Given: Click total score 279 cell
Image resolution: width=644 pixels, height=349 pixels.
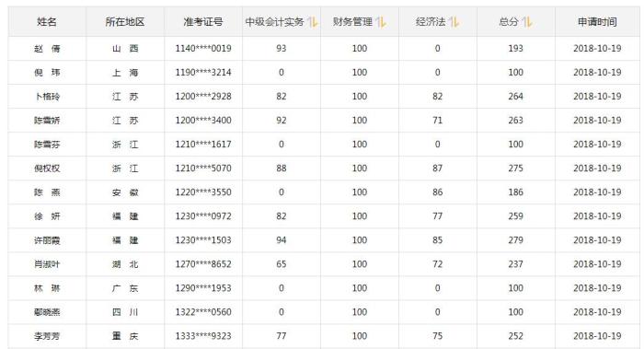Looking at the screenshot, I should coord(515,240).
